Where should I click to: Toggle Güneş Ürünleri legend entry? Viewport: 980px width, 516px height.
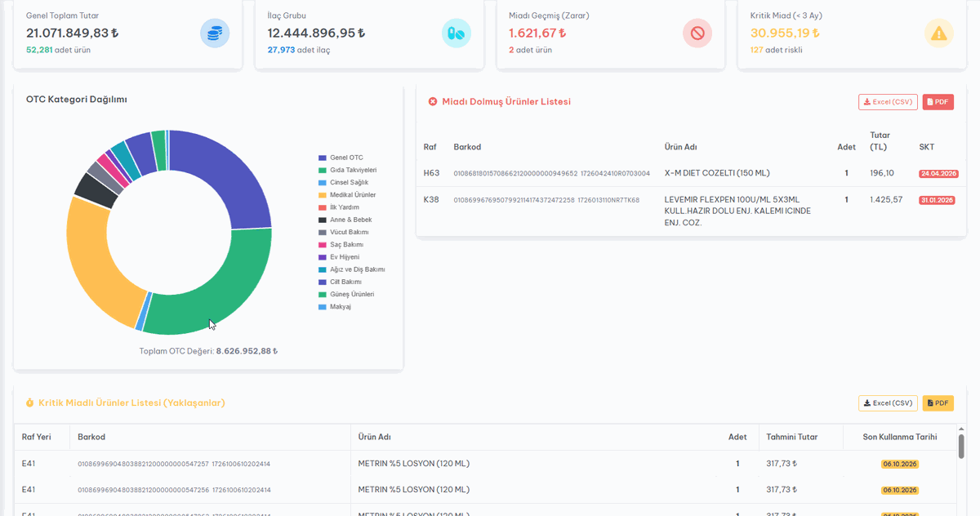[x=347, y=294]
